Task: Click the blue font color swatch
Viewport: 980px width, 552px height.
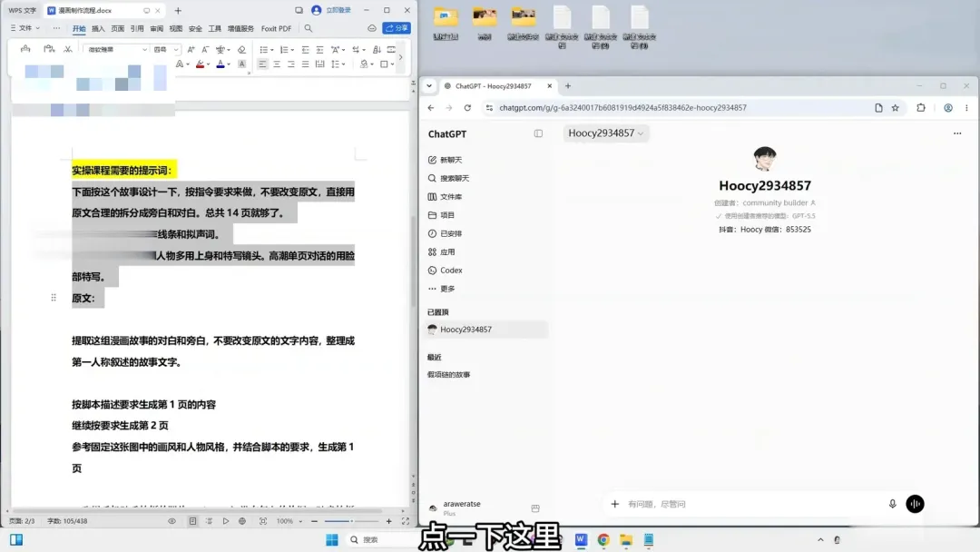Action: point(220,64)
